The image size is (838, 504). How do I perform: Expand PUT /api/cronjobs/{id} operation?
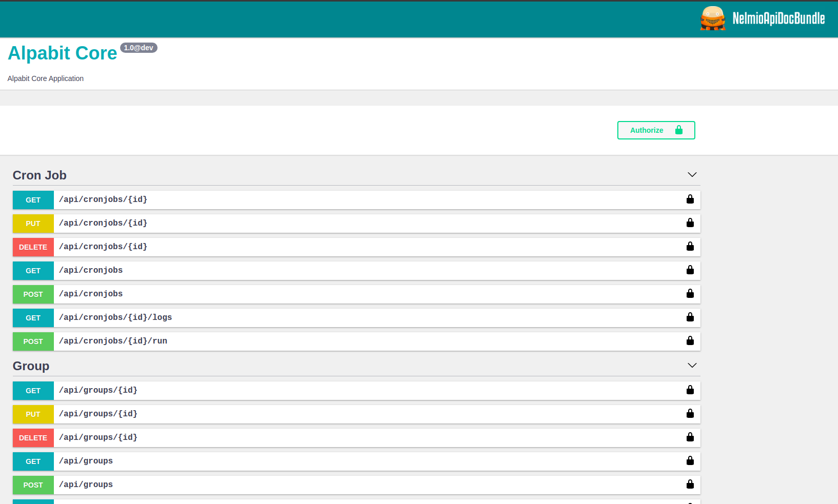(x=357, y=224)
